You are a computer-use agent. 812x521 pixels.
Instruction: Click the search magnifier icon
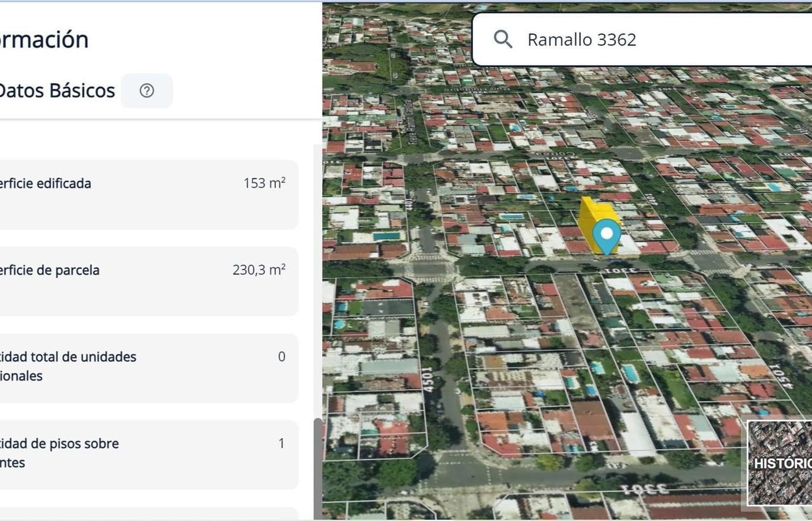[503, 39]
